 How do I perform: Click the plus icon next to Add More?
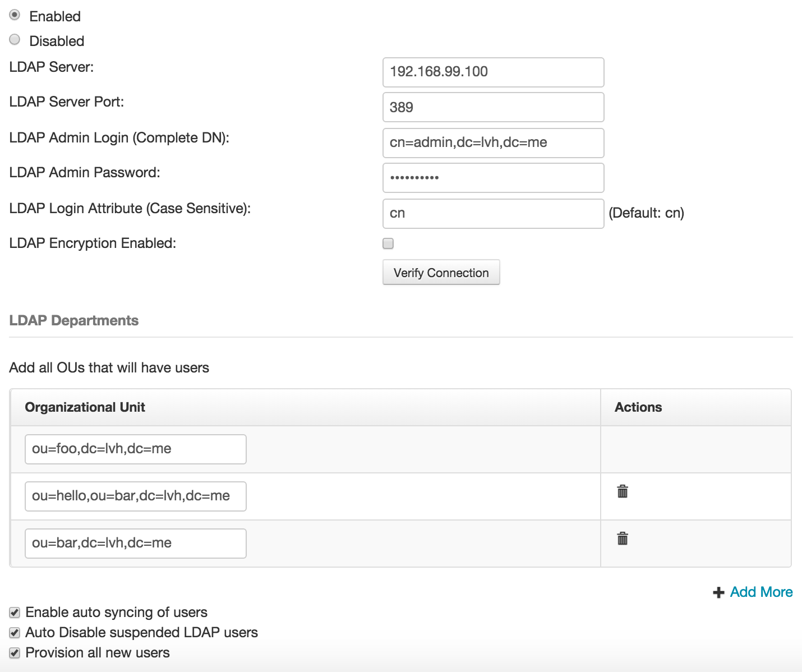click(718, 592)
